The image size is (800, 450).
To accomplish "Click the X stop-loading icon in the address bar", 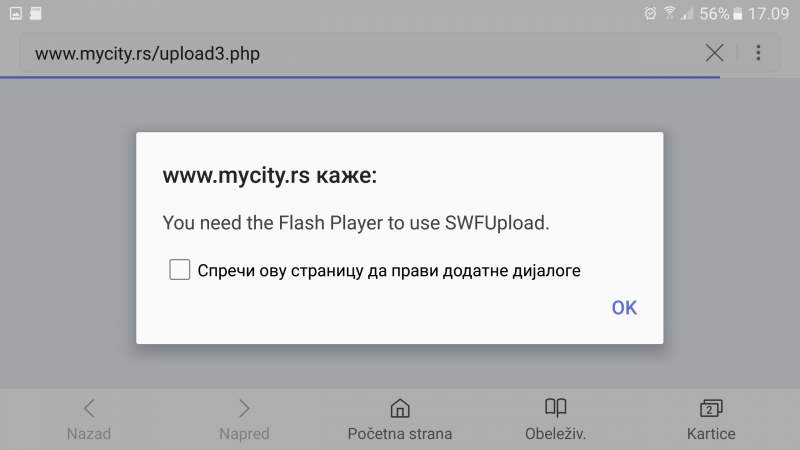I will tap(714, 53).
